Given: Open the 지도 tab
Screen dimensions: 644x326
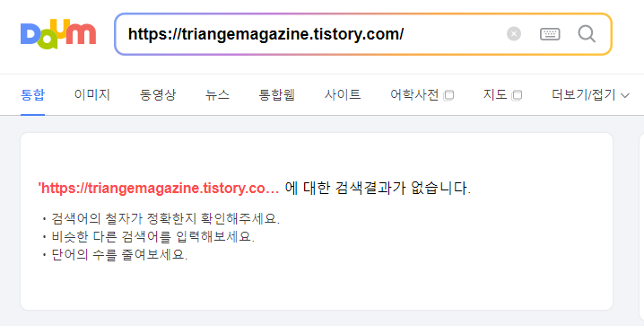Looking at the screenshot, I should [x=495, y=95].
